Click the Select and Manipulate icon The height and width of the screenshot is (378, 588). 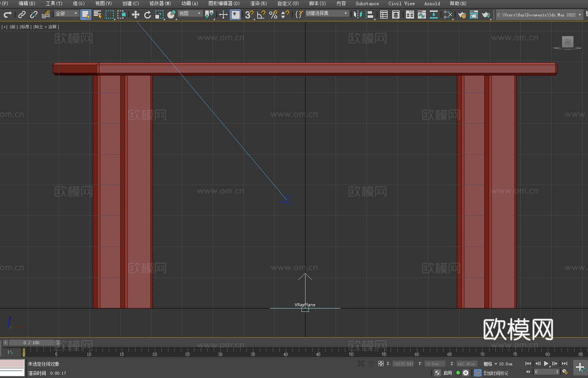coord(223,14)
